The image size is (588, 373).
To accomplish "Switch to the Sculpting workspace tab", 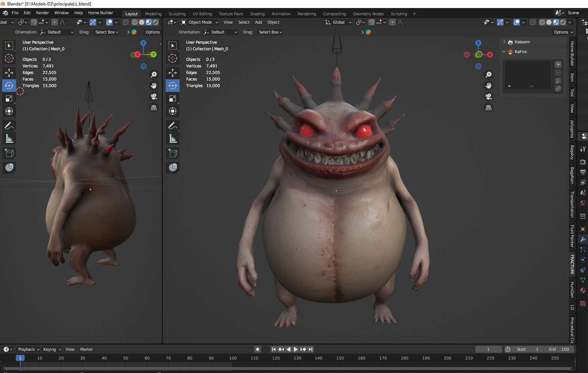I will click(x=177, y=14).
